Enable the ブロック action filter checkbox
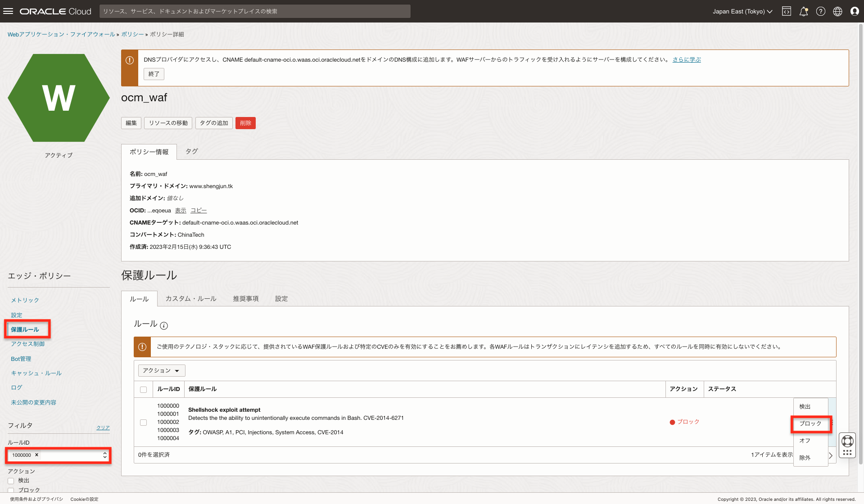The image size is (864, 504). click(x=11, y=490)
